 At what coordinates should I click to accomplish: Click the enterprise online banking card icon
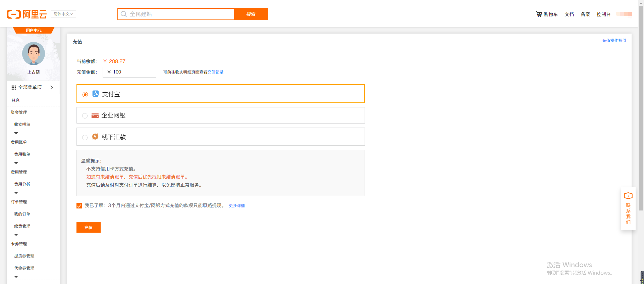click(x=95, y=115)
